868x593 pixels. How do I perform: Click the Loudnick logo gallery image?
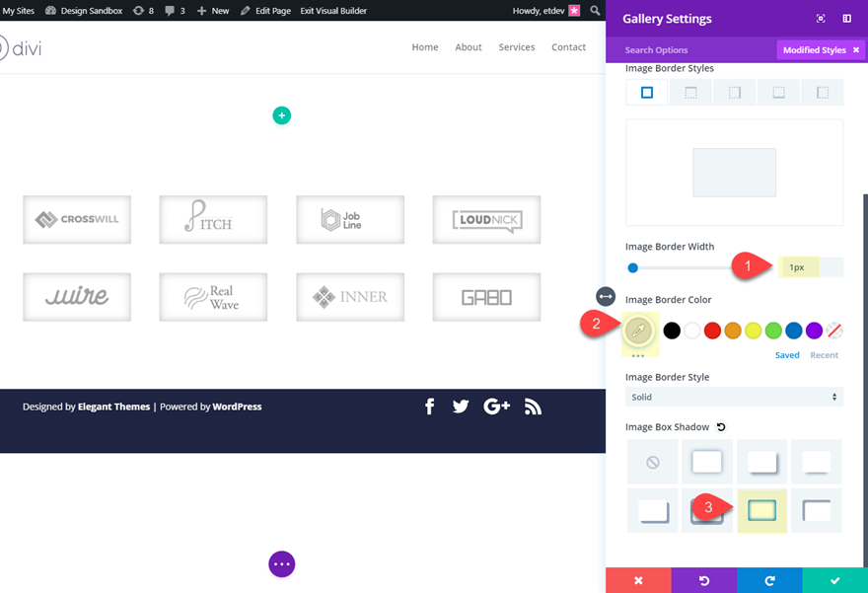(486, 219)
